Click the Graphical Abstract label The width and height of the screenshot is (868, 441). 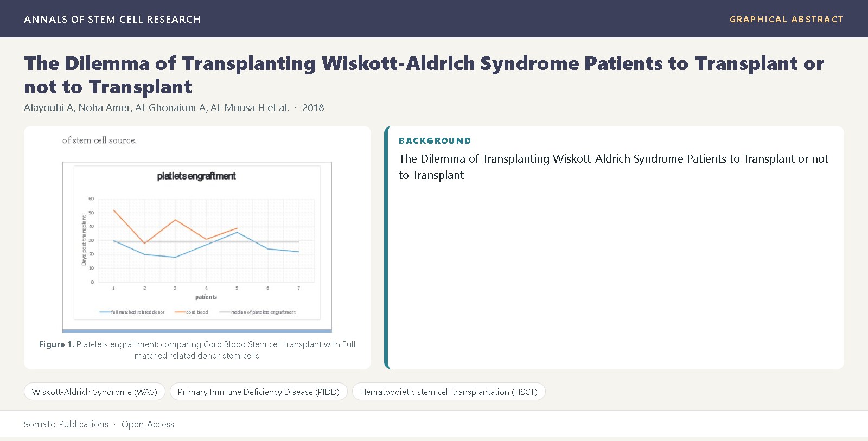[786, 19]
